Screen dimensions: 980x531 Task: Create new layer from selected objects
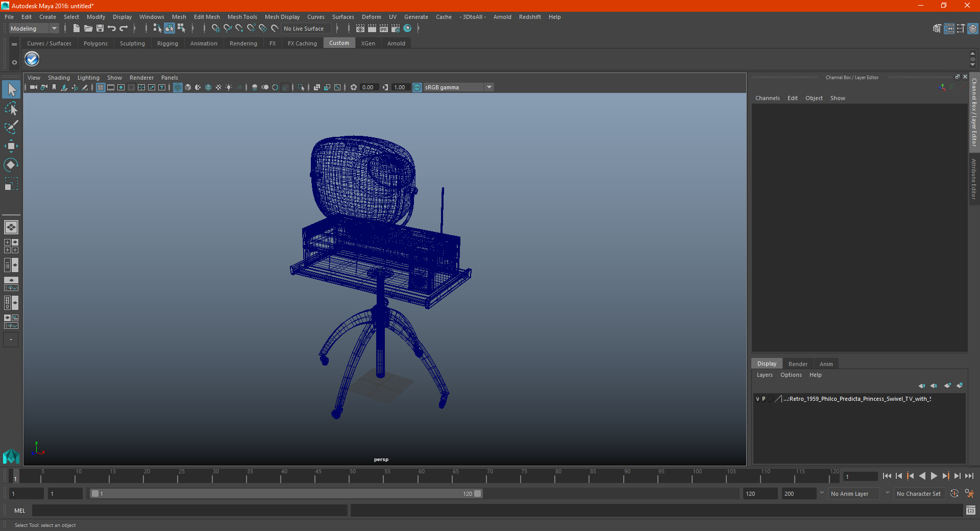[x=960, y=385]
